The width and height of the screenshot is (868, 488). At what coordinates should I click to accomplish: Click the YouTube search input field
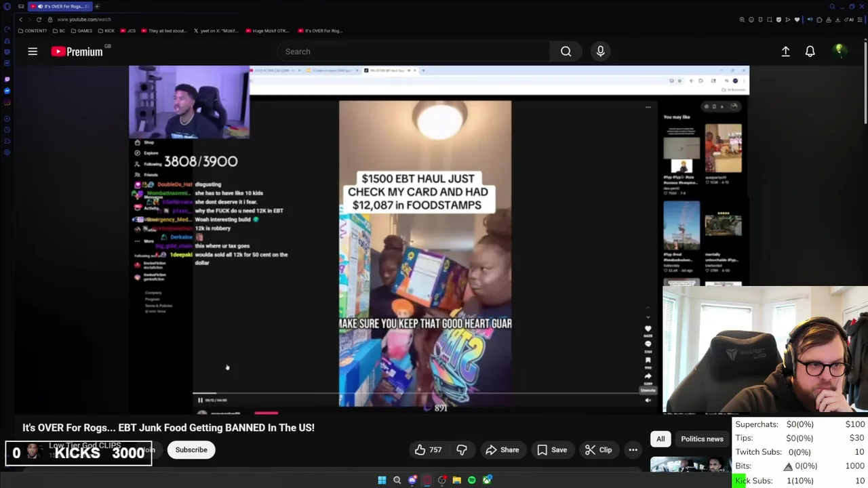(x=414, y=52)
